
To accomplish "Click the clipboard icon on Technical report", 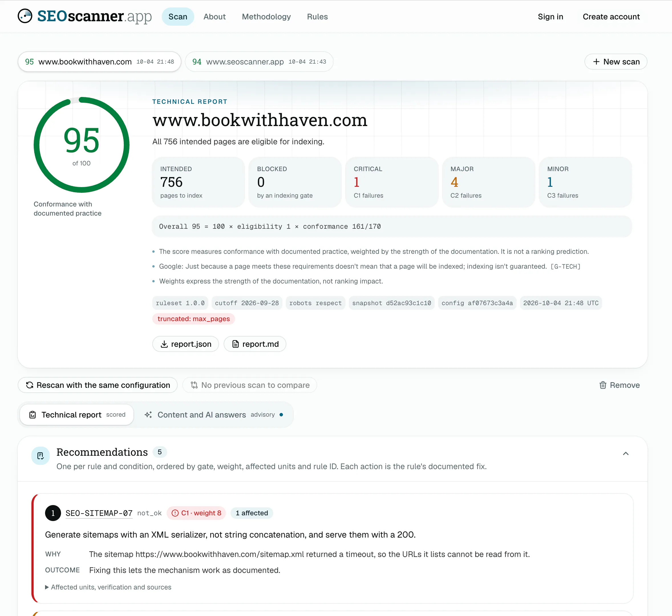I will [32, 415].
